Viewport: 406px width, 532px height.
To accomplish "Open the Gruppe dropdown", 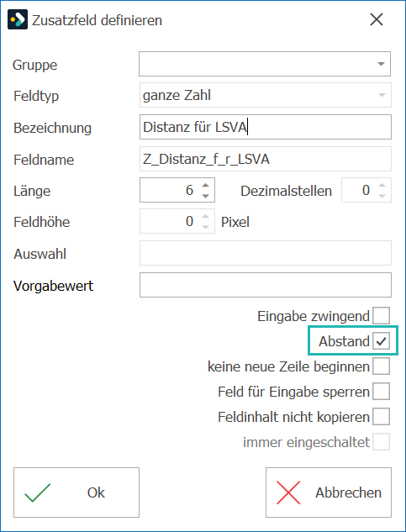I will 382,64.
